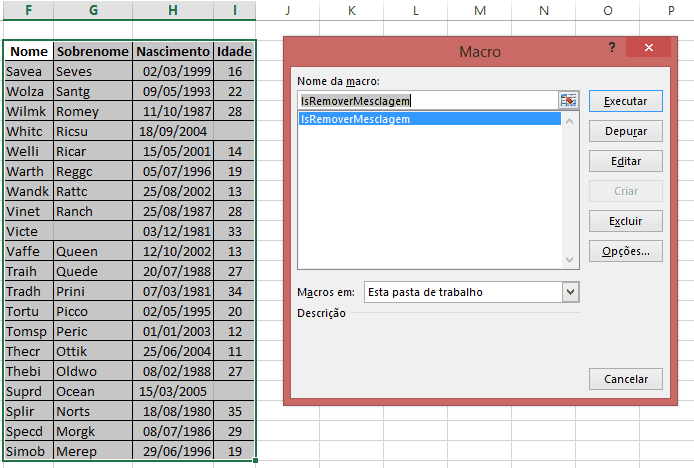The image size is (694, 468).
Task: Click the range selector icon in macro name field
Action: pos(568,101)
